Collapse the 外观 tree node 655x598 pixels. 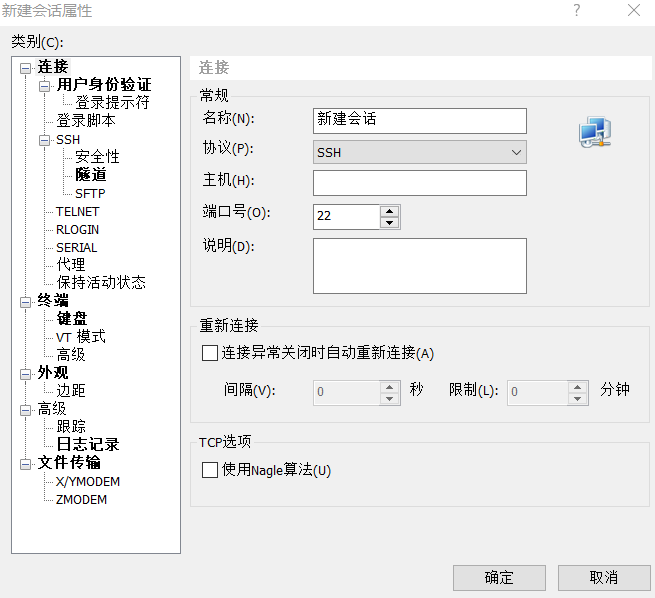point(25,374)
